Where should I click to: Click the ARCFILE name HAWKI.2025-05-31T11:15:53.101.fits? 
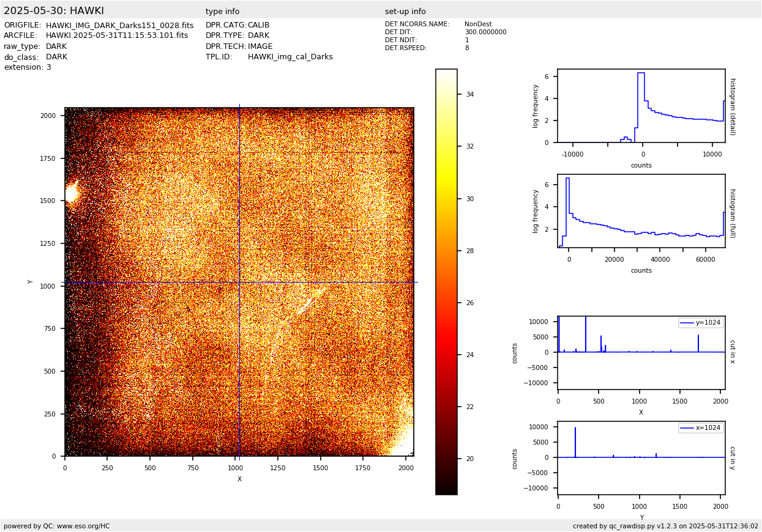click(117, 36)
